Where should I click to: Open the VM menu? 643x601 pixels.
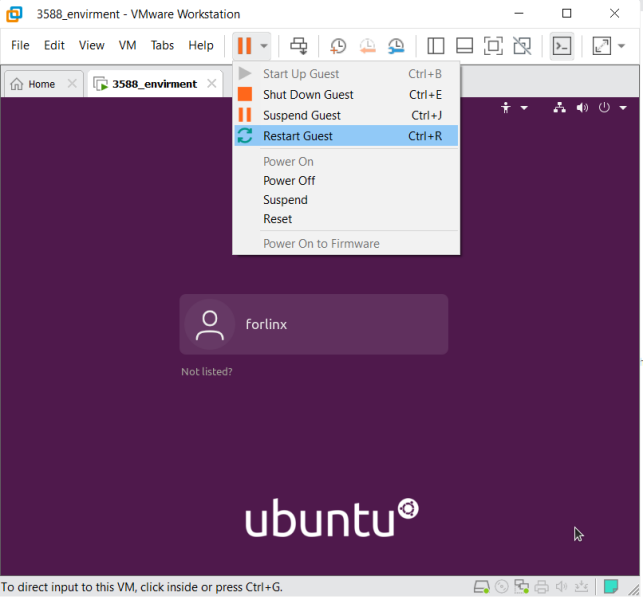127,45
